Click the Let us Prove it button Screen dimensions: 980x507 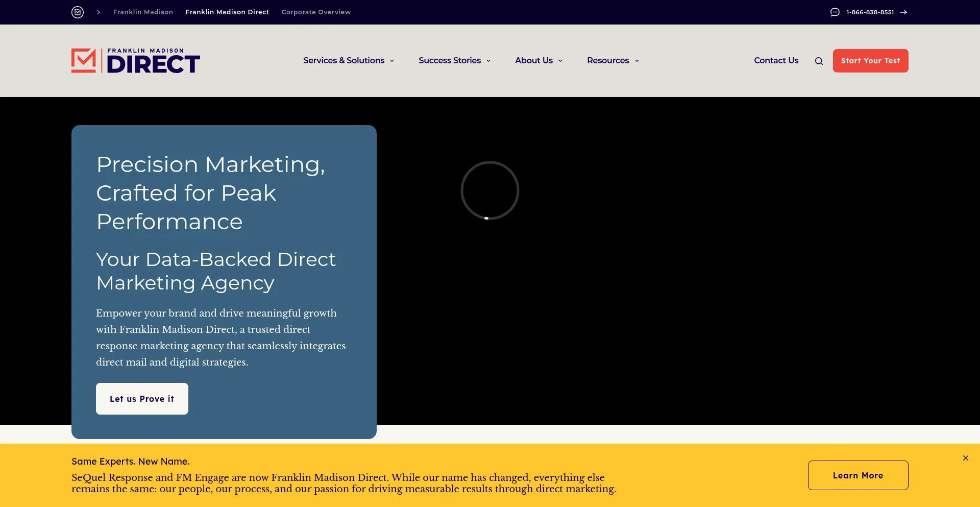tap(142, 399)
